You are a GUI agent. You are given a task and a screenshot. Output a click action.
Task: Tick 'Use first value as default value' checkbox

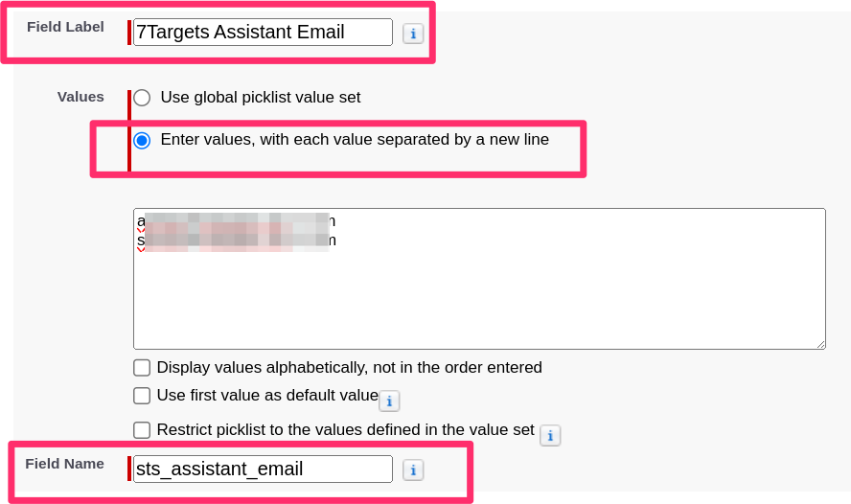point(142,396)
